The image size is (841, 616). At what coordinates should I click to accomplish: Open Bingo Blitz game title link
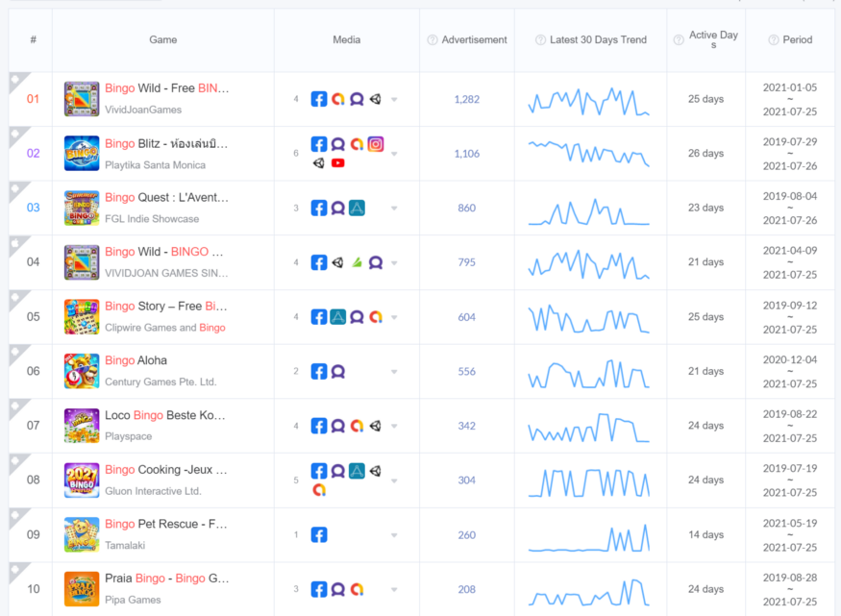pos(166,144)
